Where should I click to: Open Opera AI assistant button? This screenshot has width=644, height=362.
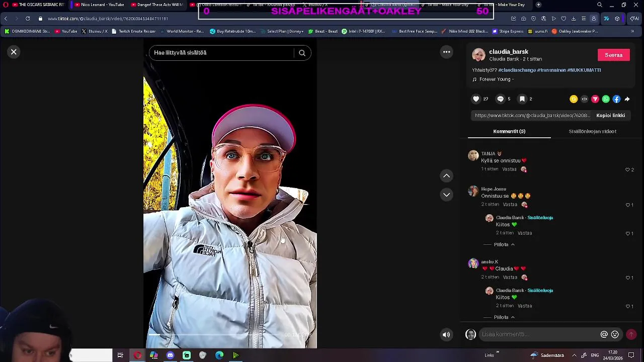pyautogui.click(x=634, y=19)
